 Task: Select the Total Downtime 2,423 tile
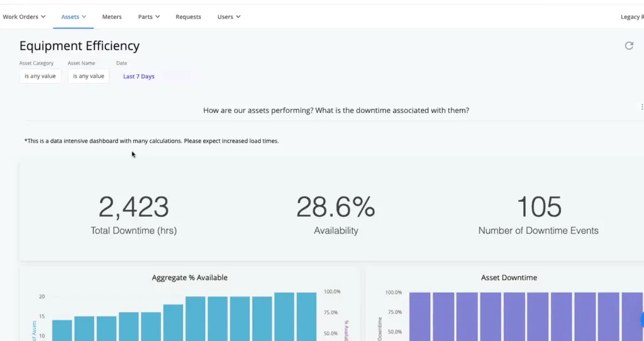pos(133,215)
